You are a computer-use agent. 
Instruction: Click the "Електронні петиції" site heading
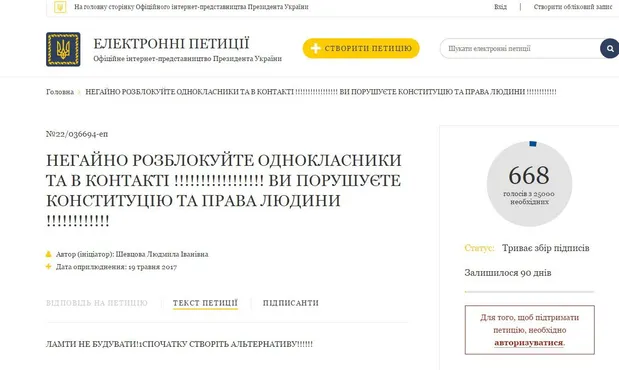pos(171,43)
